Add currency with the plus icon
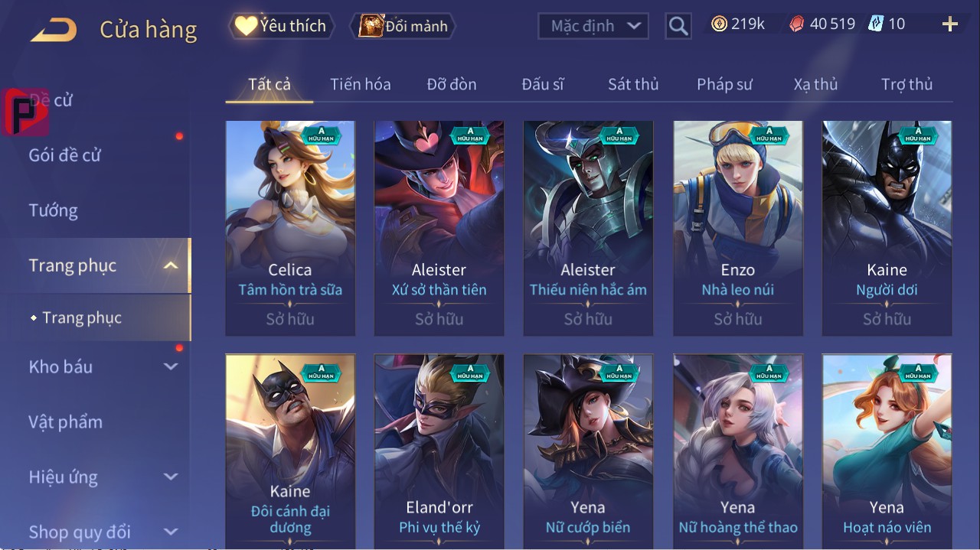The image size is (980, 550). (950, 24)
